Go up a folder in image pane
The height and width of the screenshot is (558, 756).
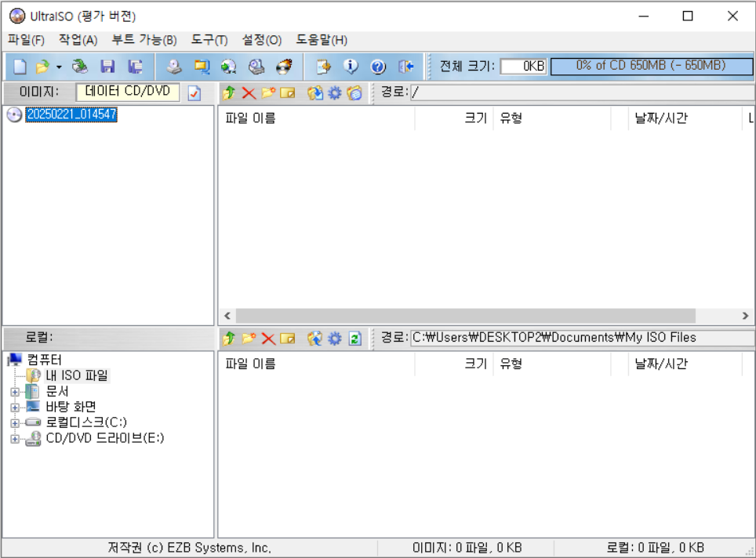point(229,92)
